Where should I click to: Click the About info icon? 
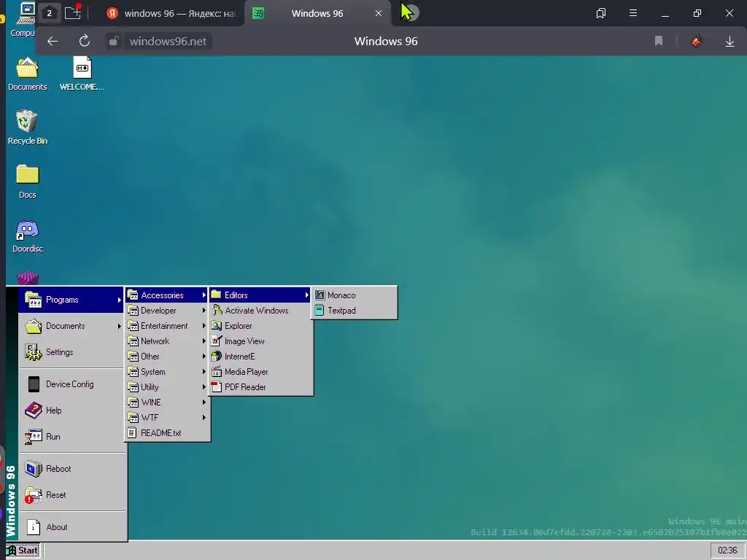click(x=34, y=527)
